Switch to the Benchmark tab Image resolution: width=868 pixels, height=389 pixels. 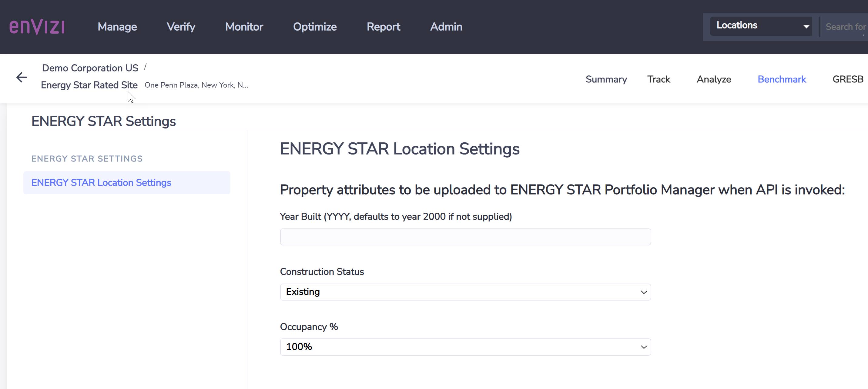[x=782, y=79]
